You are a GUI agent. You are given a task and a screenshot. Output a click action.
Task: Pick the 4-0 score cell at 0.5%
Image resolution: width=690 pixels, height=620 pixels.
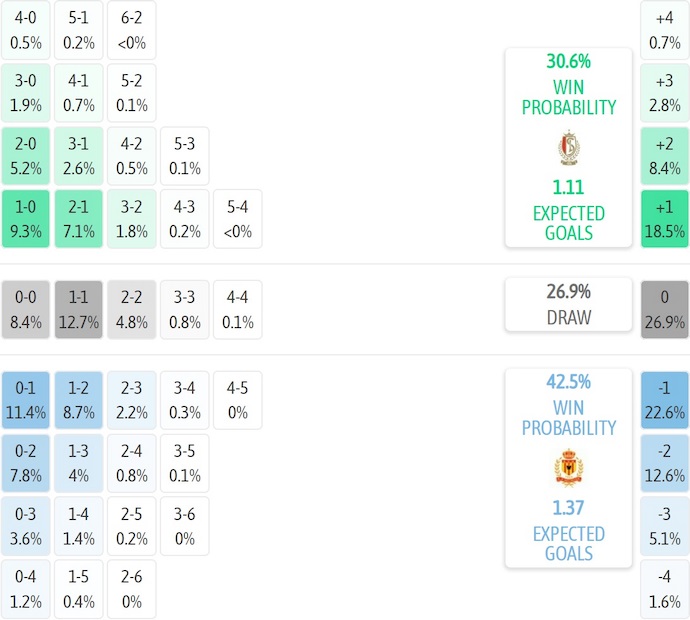[x=26, y=31]
